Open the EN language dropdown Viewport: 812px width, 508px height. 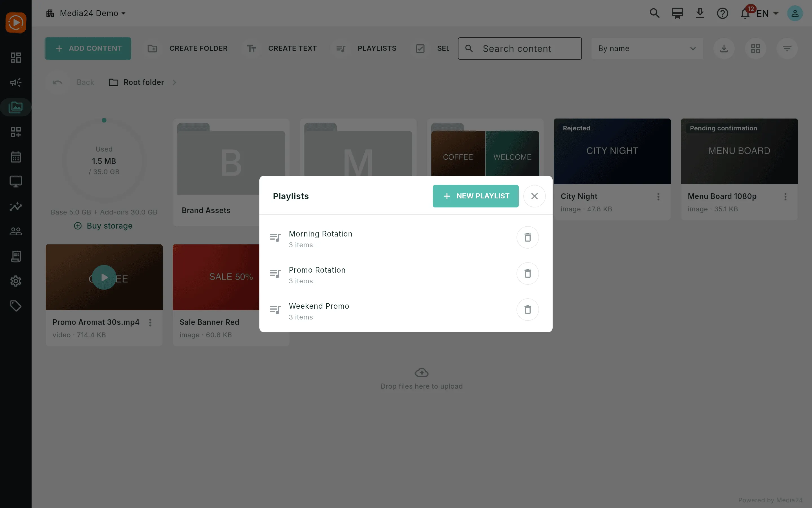pyautogui.click(x=767, y=13)
